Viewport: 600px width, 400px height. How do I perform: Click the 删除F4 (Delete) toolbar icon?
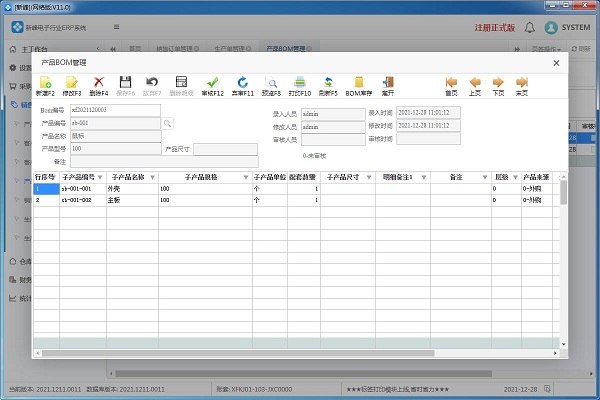coord(98,85)
